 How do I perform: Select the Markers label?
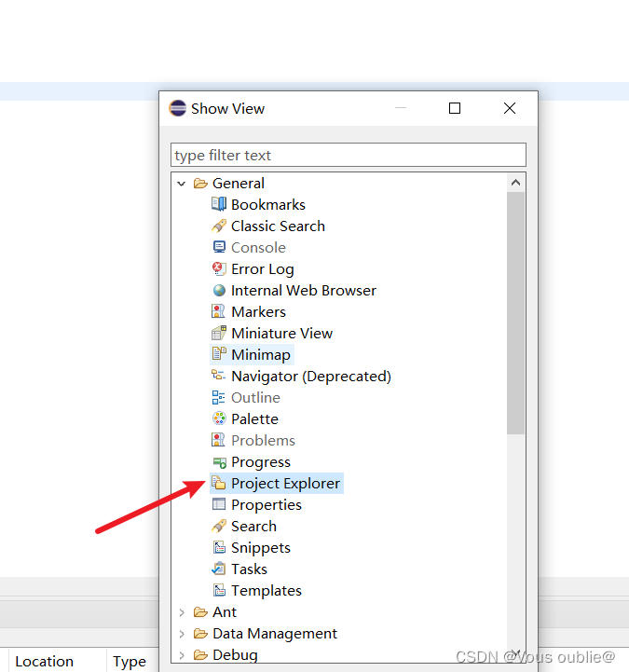coord(258,312)
